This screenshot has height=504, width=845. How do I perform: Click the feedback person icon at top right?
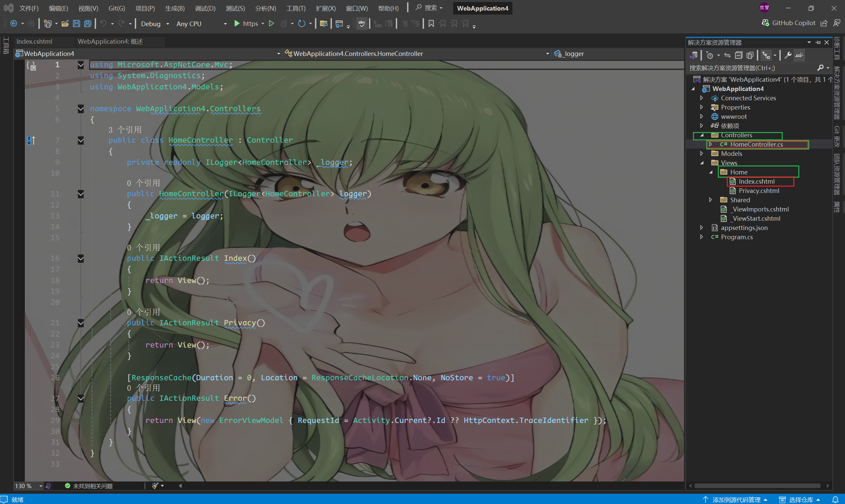(x=836, y=23)
